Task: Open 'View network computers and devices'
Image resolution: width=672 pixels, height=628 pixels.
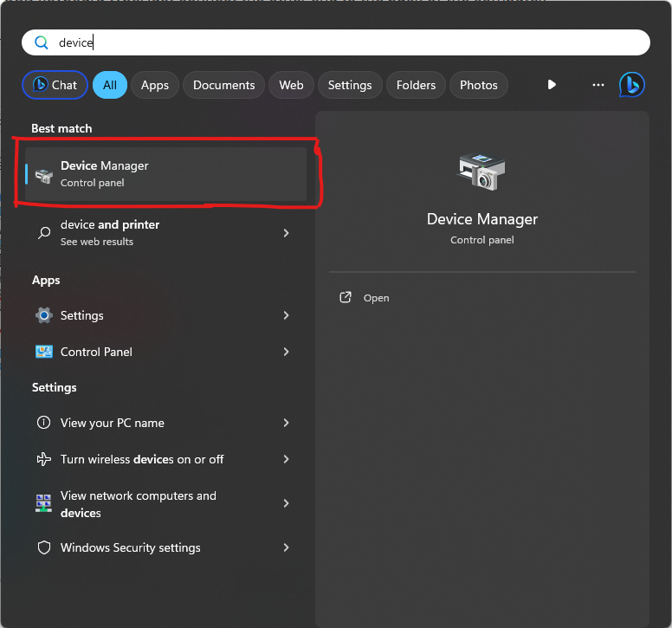Action: coord(166,503)
